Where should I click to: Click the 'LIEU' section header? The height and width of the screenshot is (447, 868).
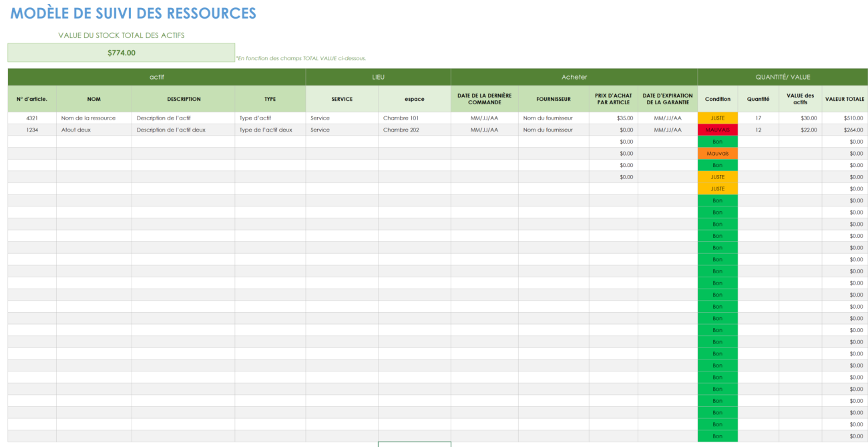378,77
